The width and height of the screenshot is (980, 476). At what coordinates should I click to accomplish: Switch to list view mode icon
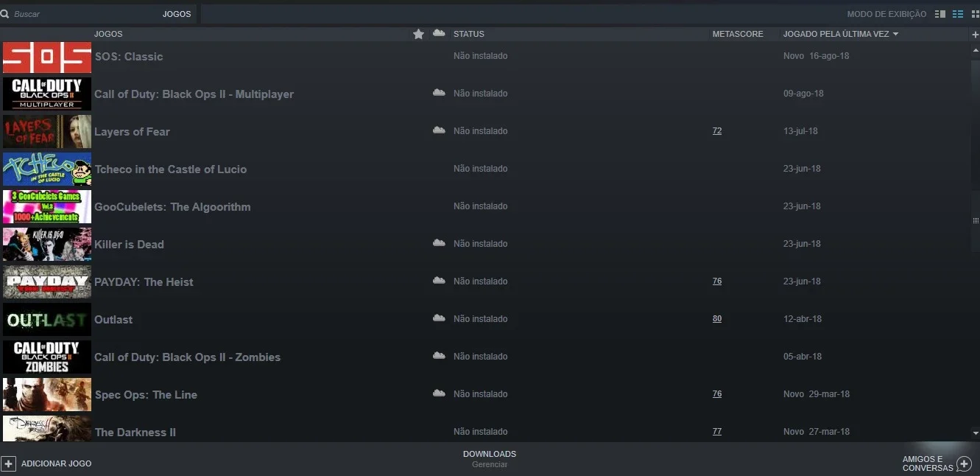(957, 14)
